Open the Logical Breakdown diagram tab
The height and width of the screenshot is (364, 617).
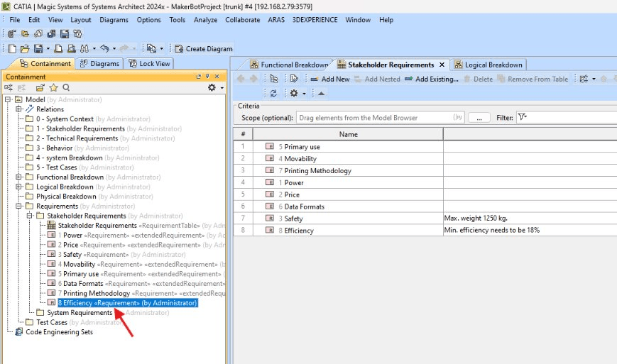(x=488, y=65)
